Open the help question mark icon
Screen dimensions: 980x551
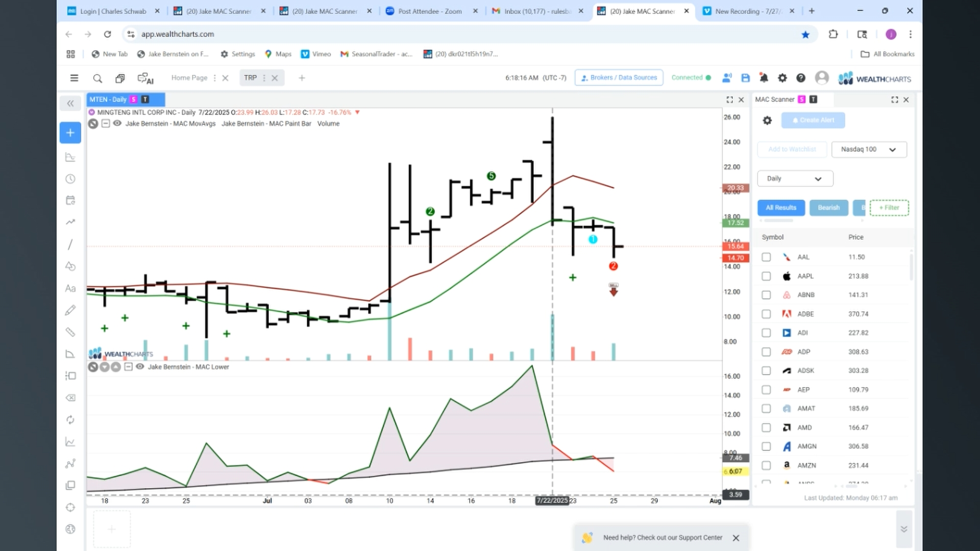point(801,78)
